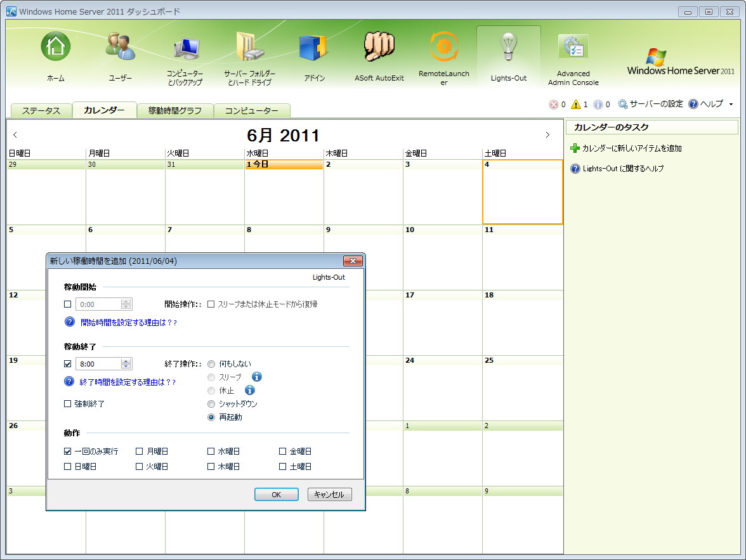The height and width of the screenshot is (560, 746).
Task: Check the 水曜日 checkbox in dialog
Action: 211,451
